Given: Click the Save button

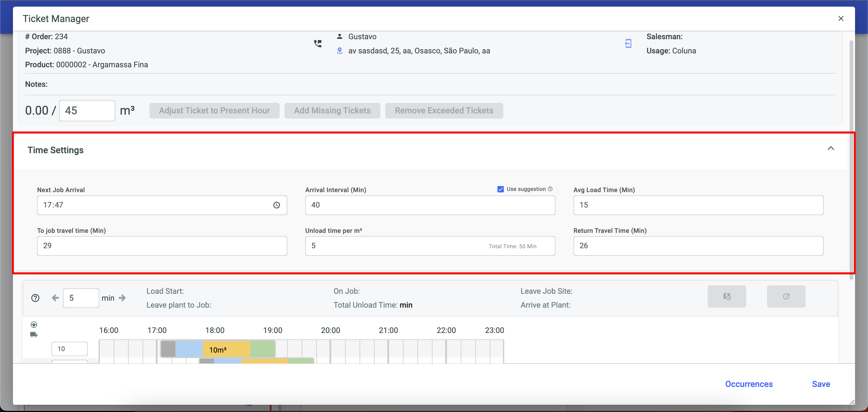Looking at the screenshot, I should [x=821, y=384].
